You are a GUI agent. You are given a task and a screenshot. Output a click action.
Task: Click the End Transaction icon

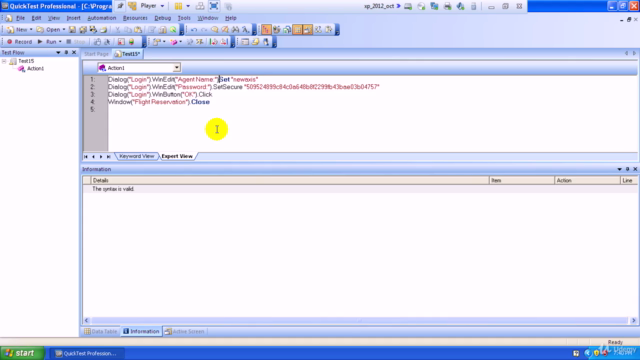point(224,42)
